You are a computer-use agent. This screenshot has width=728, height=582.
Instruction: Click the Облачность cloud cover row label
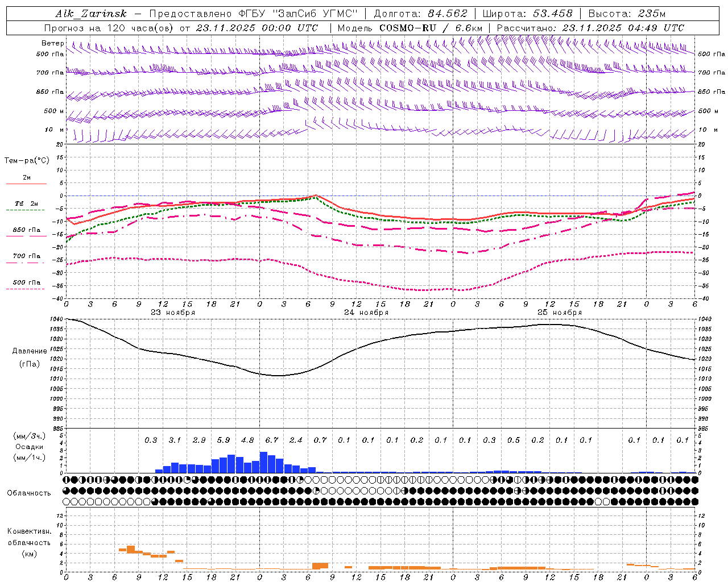29,493
